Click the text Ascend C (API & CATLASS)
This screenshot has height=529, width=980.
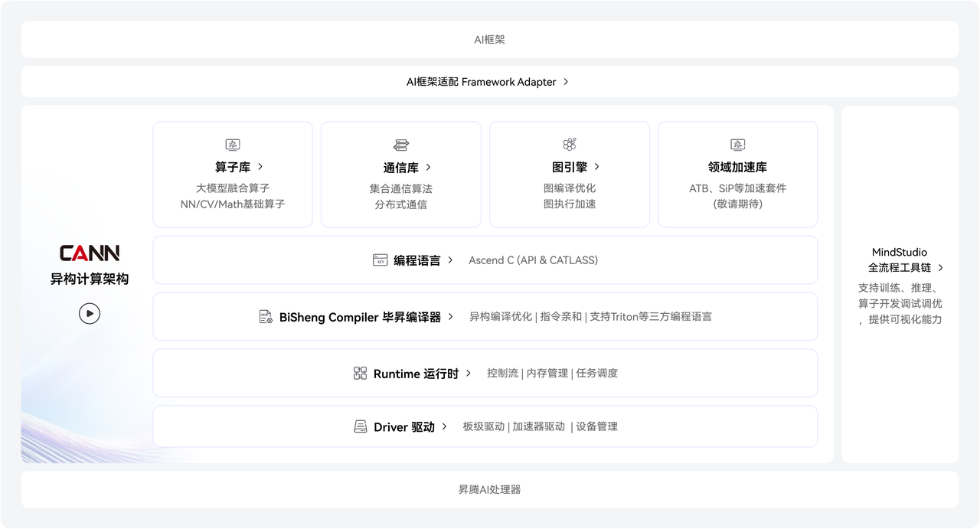coord(534,260)
